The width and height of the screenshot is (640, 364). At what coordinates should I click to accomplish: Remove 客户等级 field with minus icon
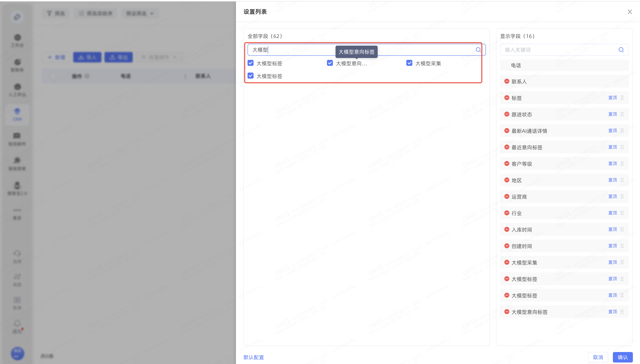point(507,163)
